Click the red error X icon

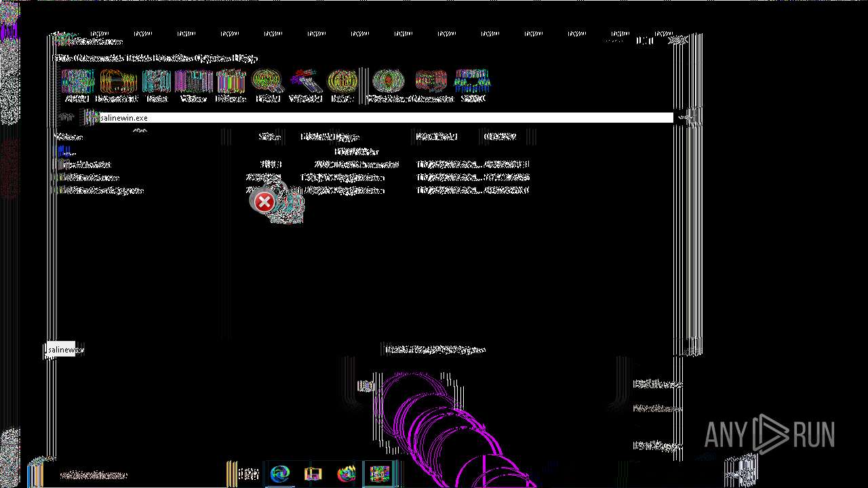264,201
